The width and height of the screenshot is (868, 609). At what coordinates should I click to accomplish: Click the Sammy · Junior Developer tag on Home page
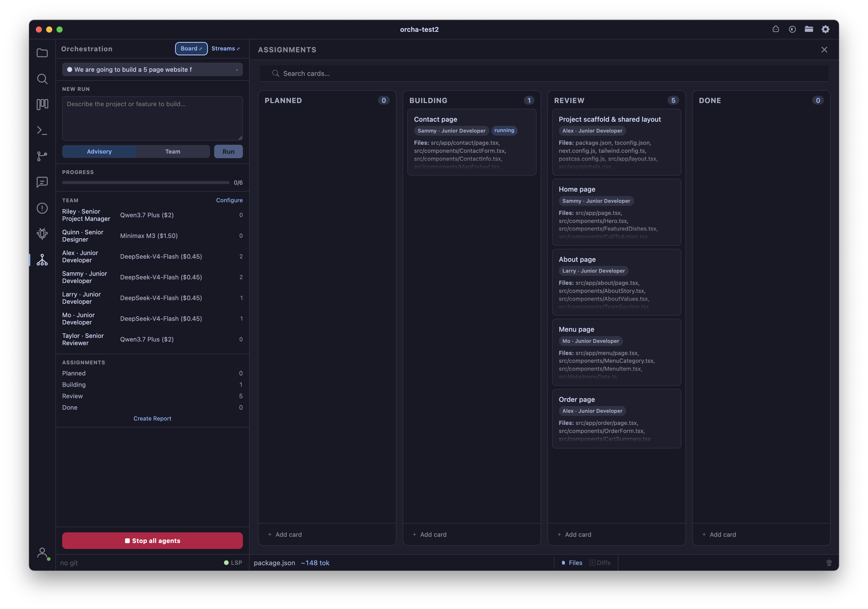click(x=596, y=201)
